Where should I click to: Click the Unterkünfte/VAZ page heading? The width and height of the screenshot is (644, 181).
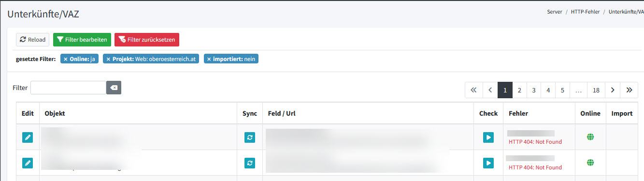click(43, 15)
